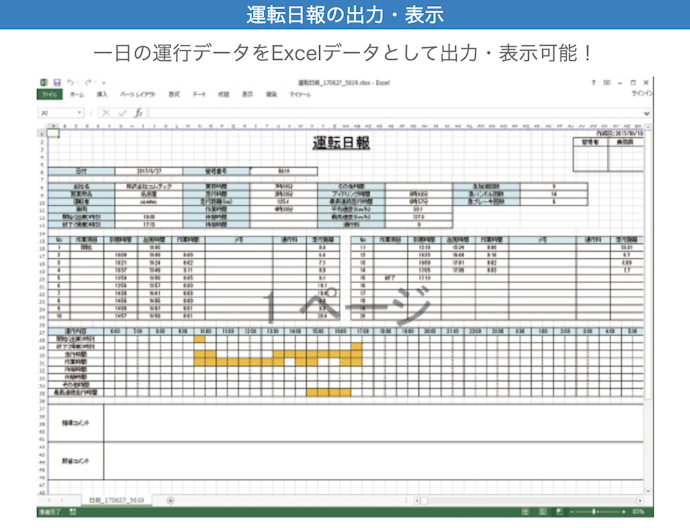The image size is (690, 528).
Task: Click the 指導コメント label cell
Action: coord(76,423)
